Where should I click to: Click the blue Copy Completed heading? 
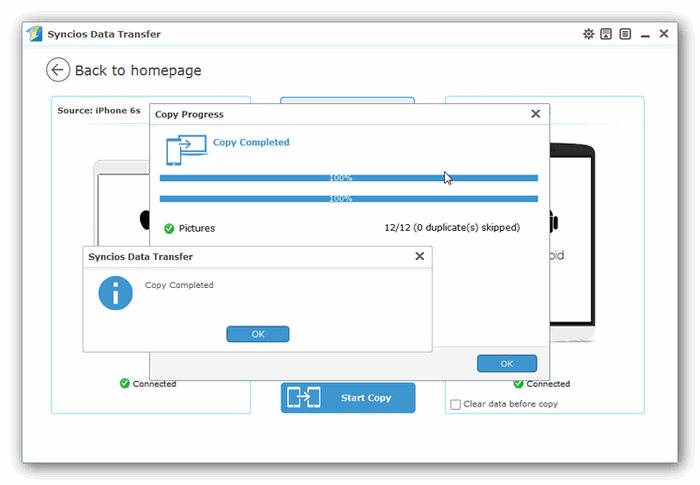point(251,142)
